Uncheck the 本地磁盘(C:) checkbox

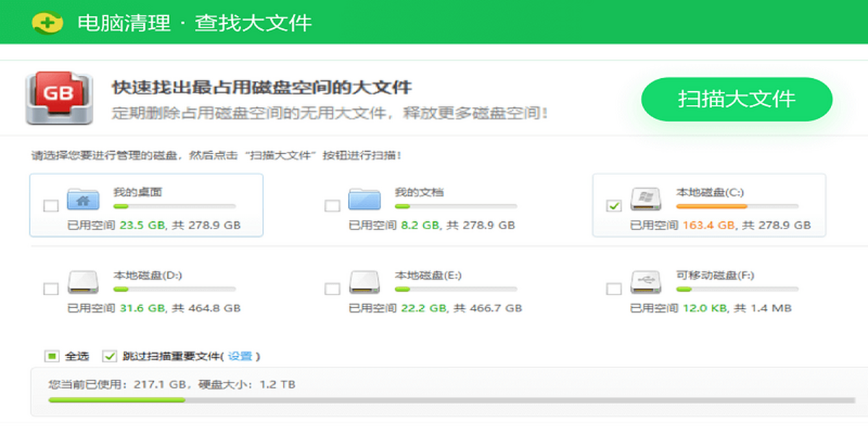click(x=613, y=205)
